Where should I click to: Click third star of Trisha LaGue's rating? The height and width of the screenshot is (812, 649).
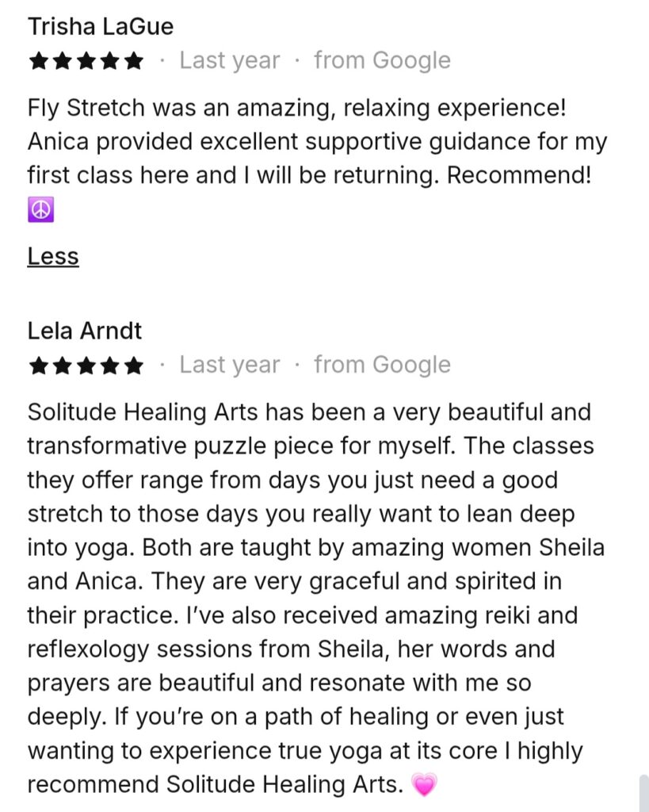tap(86, 61)
